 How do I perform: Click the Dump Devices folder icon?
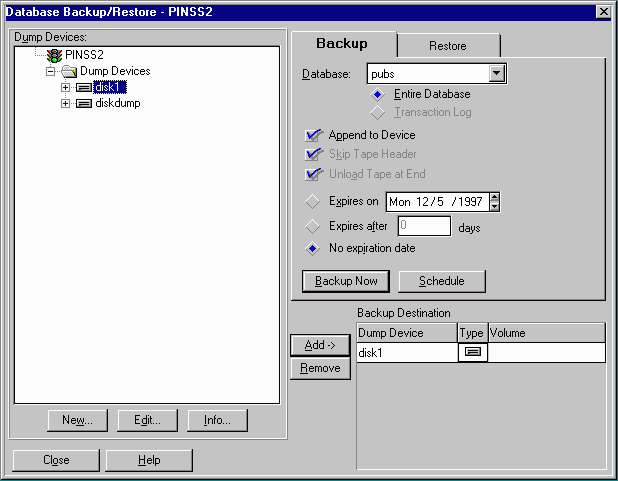pos(68,71)
